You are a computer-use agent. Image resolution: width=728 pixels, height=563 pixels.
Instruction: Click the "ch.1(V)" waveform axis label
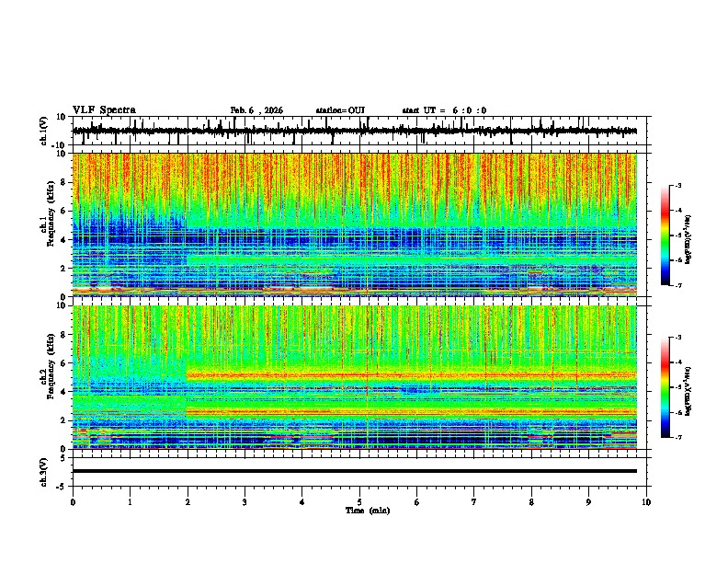pyautogui.click(x=44, y=131)
